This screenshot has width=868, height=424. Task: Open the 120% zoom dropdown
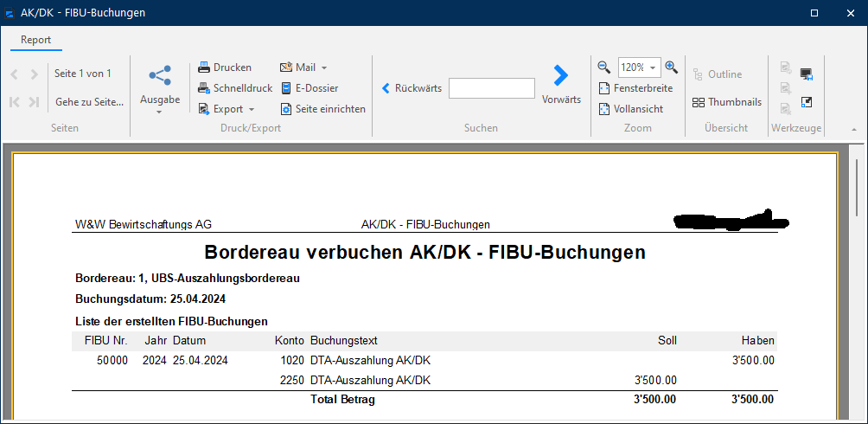tap(652, 67)
